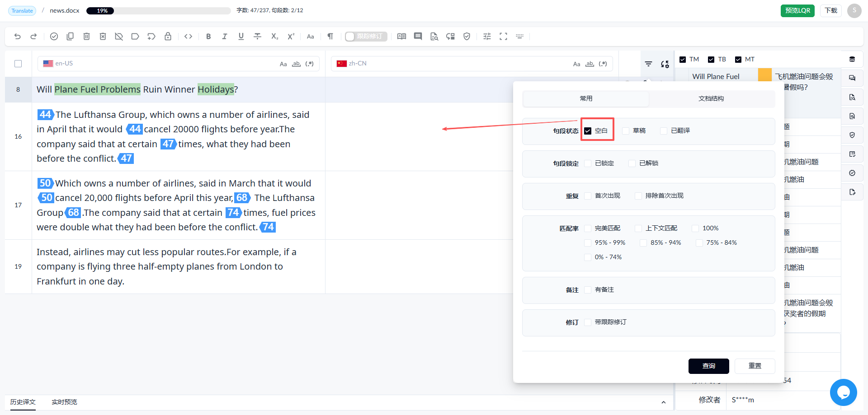Click the 查询 button
The width and height of the screenshot is (868, 415).
click(x=709, y=366)
